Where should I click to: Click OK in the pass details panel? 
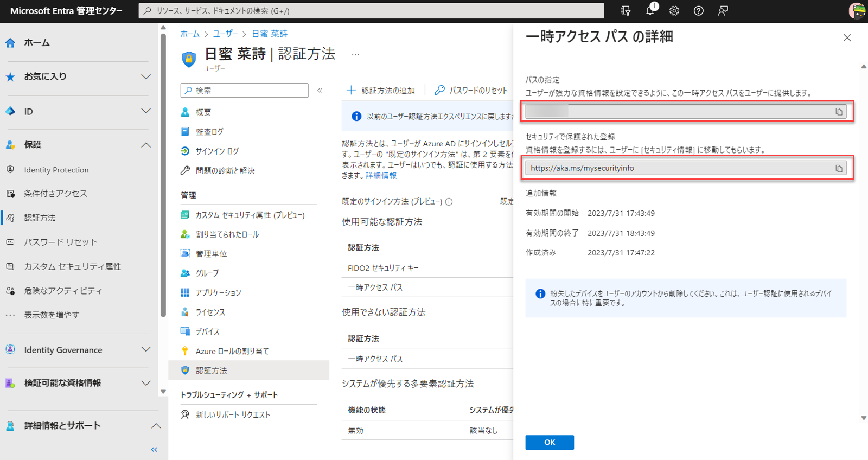click(x=550, y=442)
